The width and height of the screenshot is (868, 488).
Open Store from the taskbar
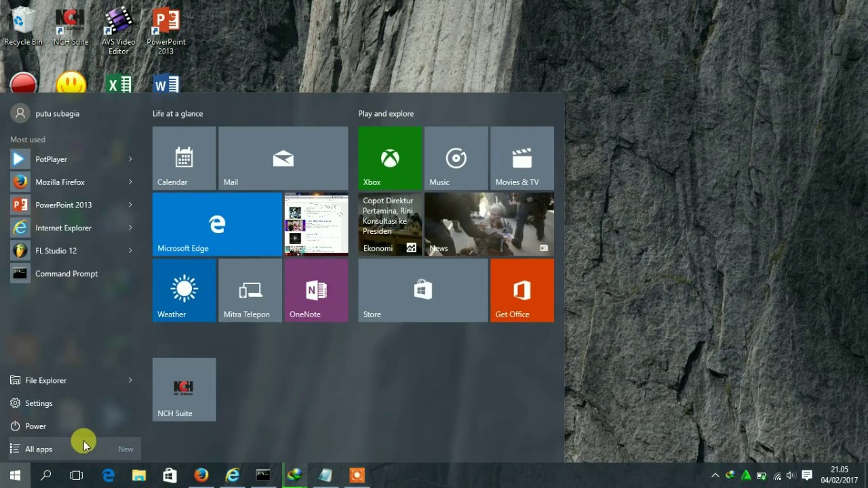170,475
